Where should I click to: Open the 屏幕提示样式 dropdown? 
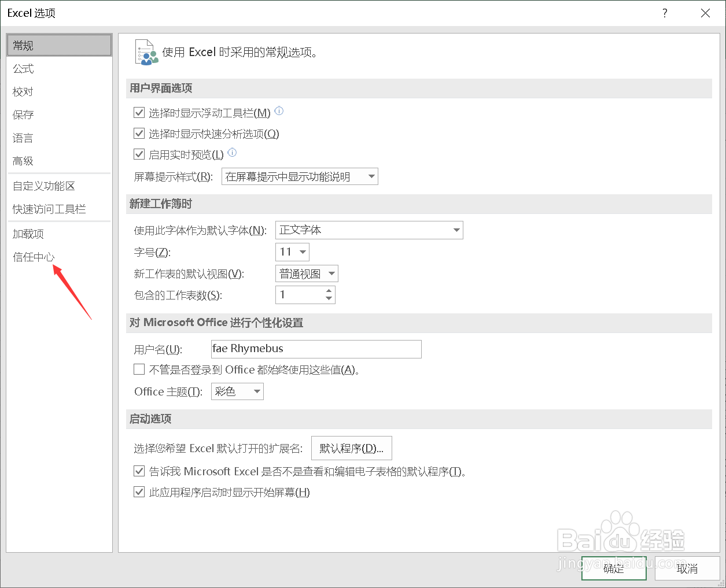pos(300,176)
